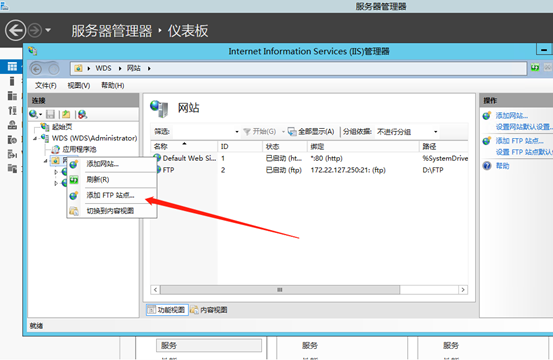Click Server Manager forward arrow button
This screenshot has height=360, width=553.
coord(35,30)
